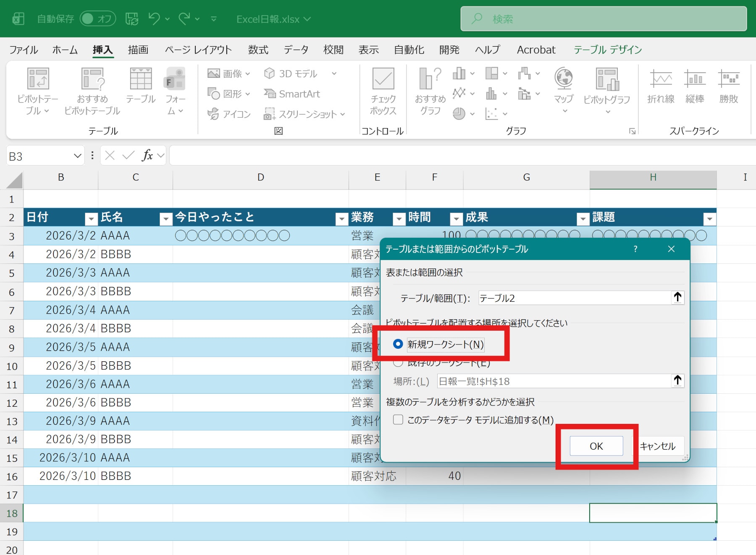The height and width of the screenshot is (555, 756).
Task: Select the existing worksheet (既存のワークシート) radio option
Action: [x=398, y=363]
